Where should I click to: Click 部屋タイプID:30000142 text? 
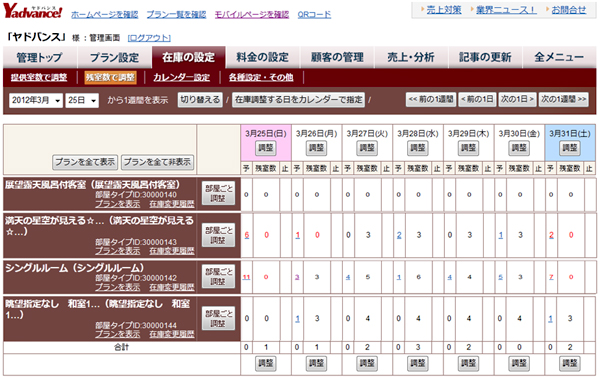[x=136, y=278]
